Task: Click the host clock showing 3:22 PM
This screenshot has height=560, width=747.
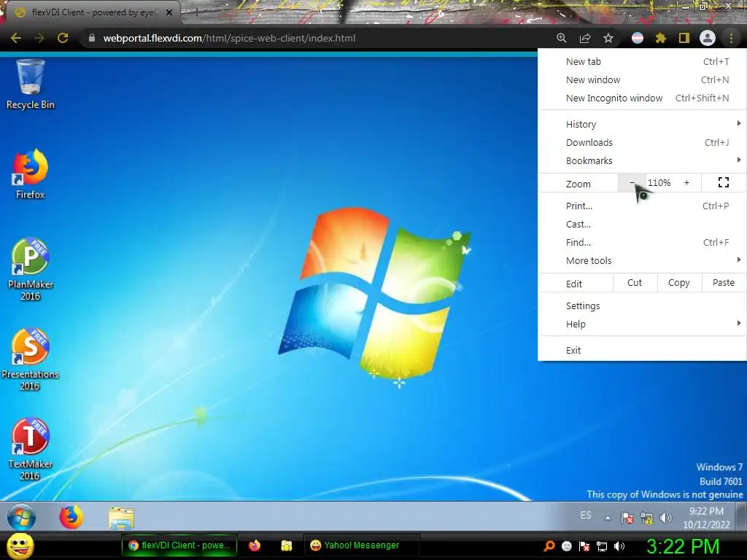Action: pyautogui.click(x=683, y=546)
